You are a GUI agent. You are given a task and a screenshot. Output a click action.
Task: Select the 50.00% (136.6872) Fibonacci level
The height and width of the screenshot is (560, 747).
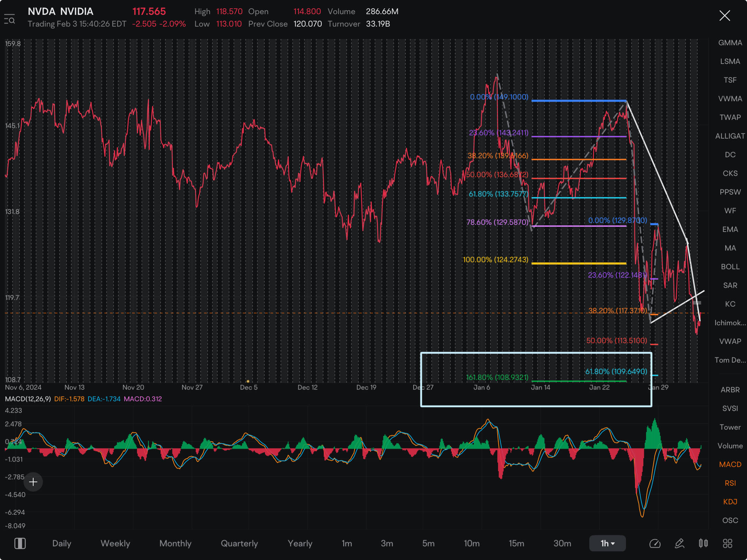tap(497, 175)
